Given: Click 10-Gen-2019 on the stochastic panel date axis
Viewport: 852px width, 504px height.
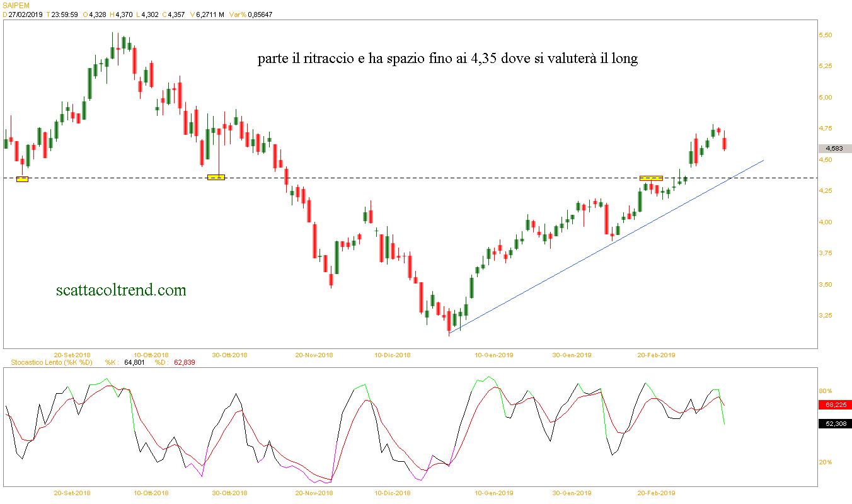Looking at the screenshot, I should [493, 493].
